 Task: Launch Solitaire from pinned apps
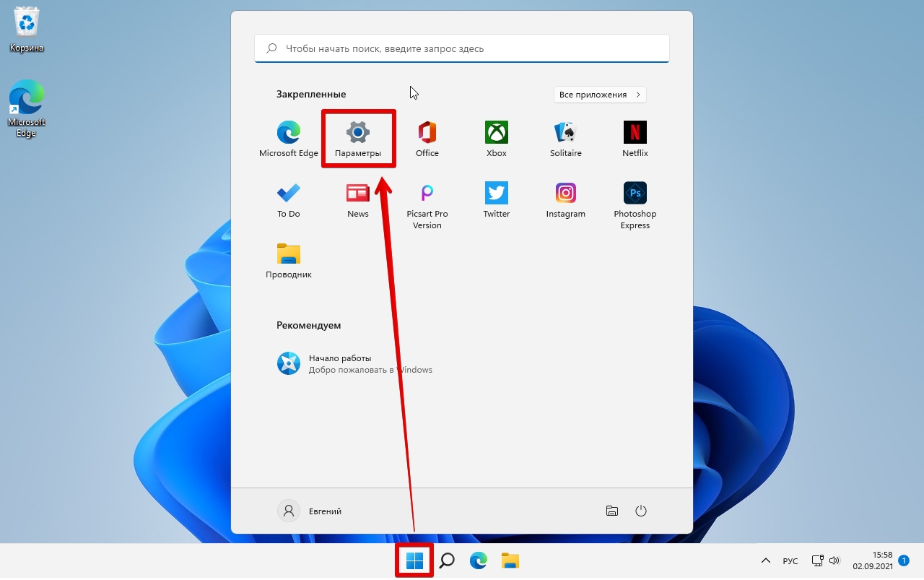pyautogui.click(x=566, y=139)
